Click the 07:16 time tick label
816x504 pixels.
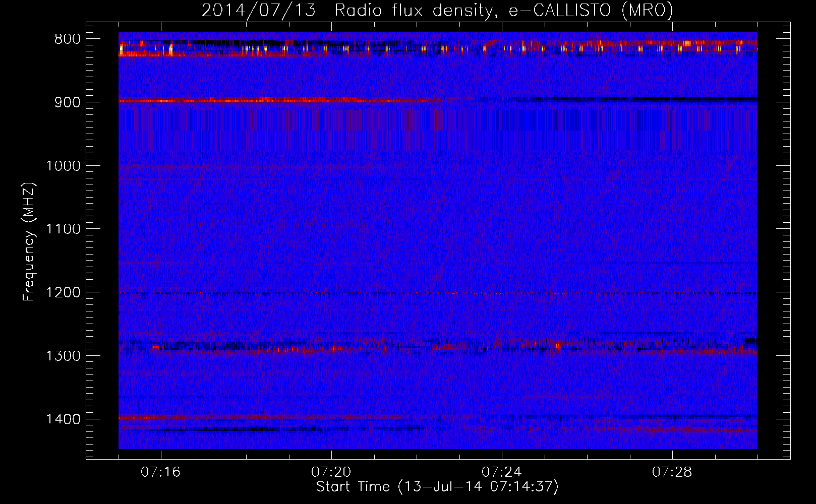tap(160, 472)
